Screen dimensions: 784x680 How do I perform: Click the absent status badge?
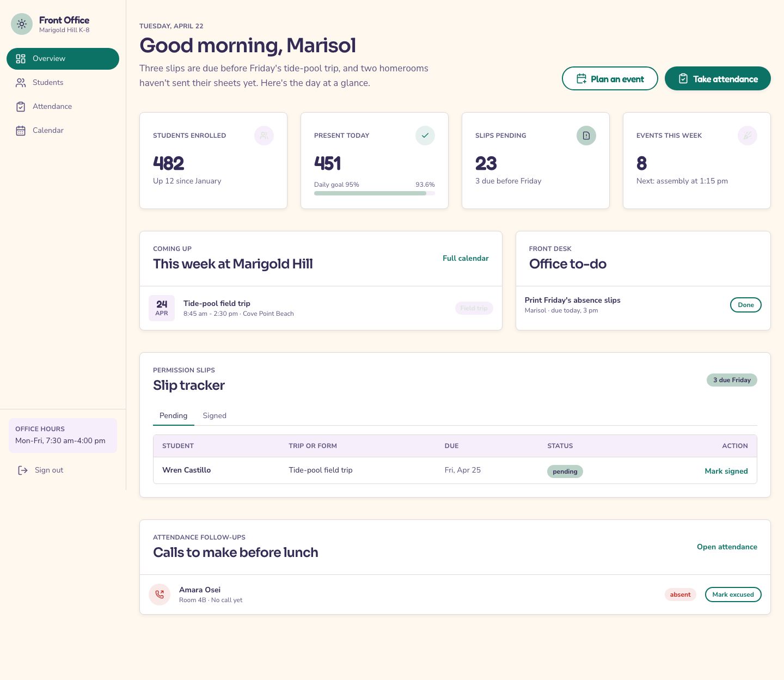pos(681,595)
